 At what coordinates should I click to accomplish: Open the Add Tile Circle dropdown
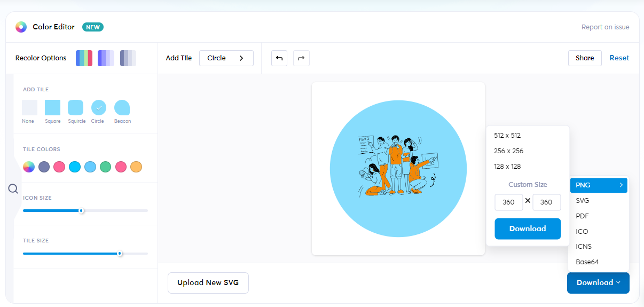[226, 58]
